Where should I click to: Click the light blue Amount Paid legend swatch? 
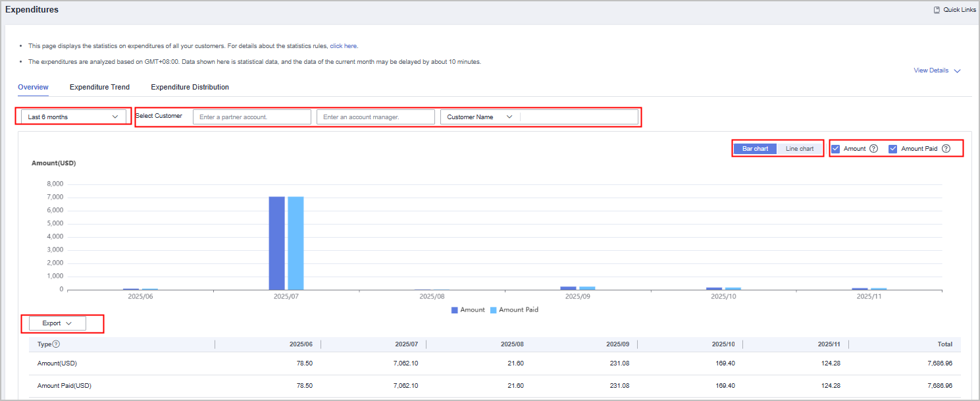click(493, 310)
